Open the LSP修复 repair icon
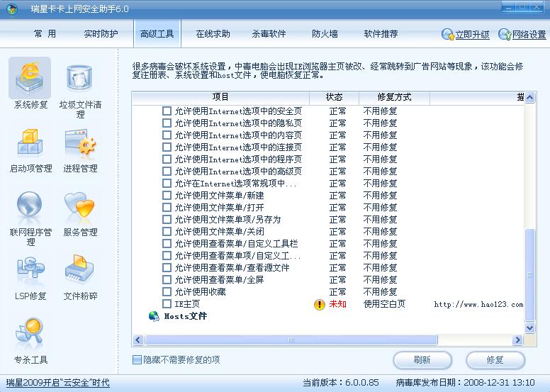The width and height of the screenshot is (550, 392). click(x=30, y=269)
